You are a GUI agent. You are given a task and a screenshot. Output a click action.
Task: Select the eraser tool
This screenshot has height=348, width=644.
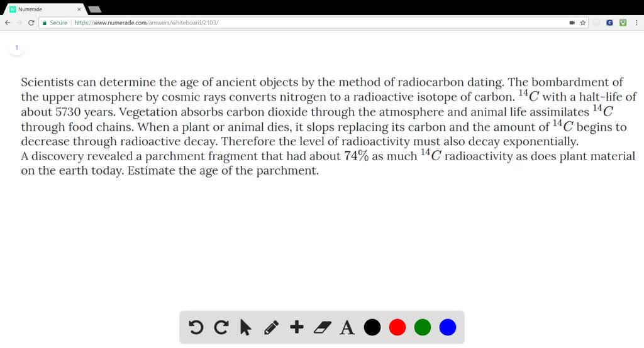pos(322,327)
